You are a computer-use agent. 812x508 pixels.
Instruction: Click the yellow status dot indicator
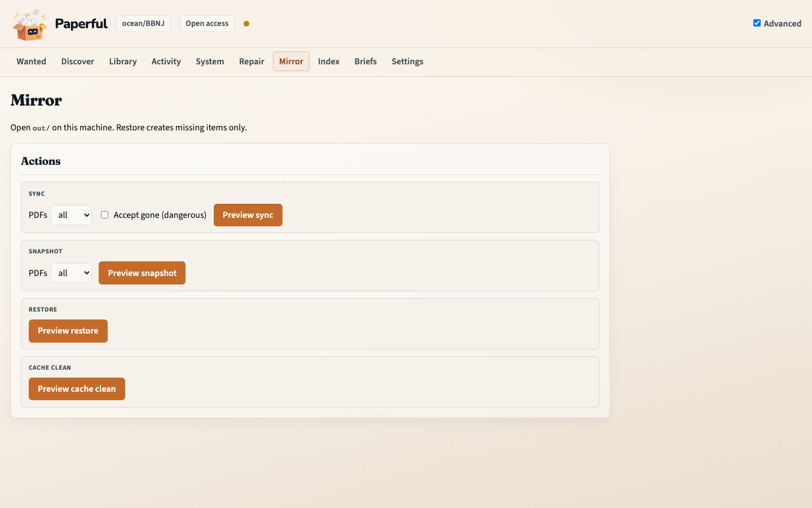click(246, 24)
